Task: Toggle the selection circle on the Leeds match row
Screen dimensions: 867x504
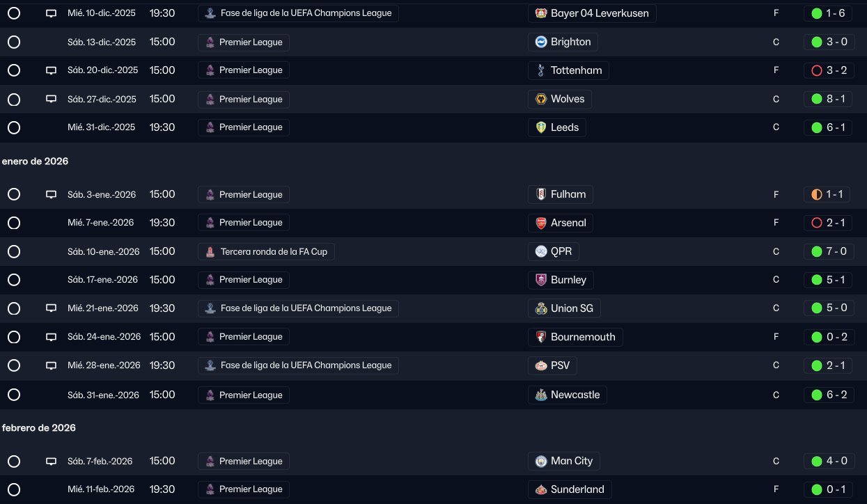Action: [x=14, y=127]
